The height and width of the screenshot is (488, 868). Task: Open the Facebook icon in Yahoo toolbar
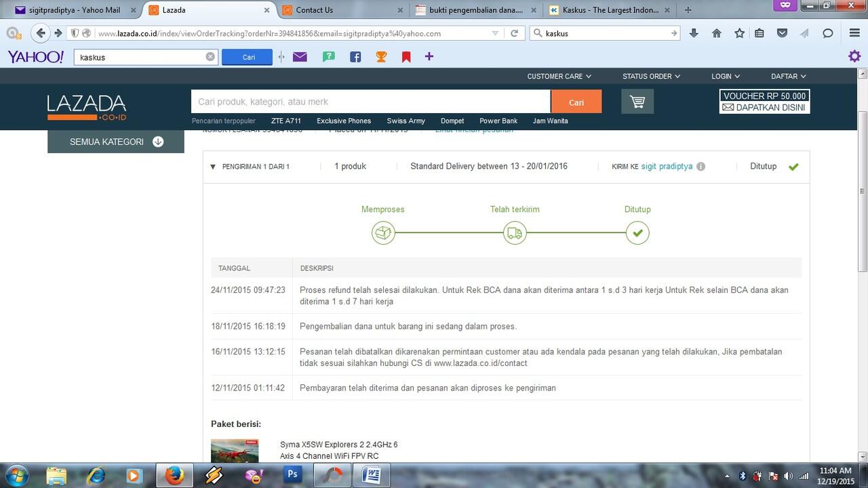355,57
